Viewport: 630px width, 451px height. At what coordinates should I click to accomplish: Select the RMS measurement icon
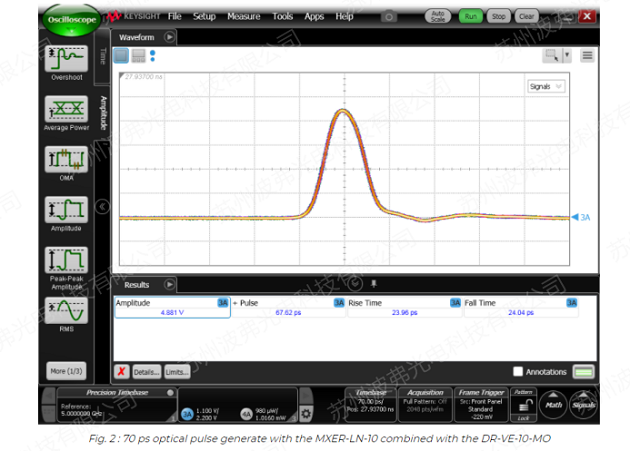click(x=65, y=311)
